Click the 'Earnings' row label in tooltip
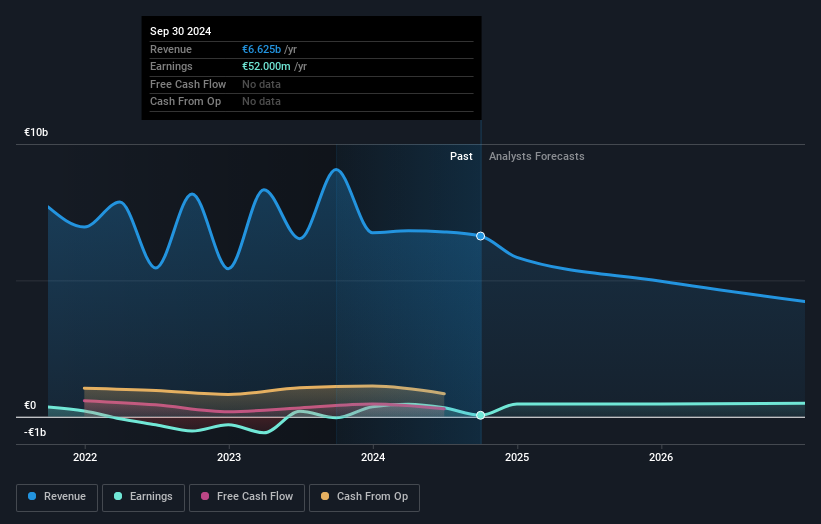821x524 pixels. [x=171, y=66]
